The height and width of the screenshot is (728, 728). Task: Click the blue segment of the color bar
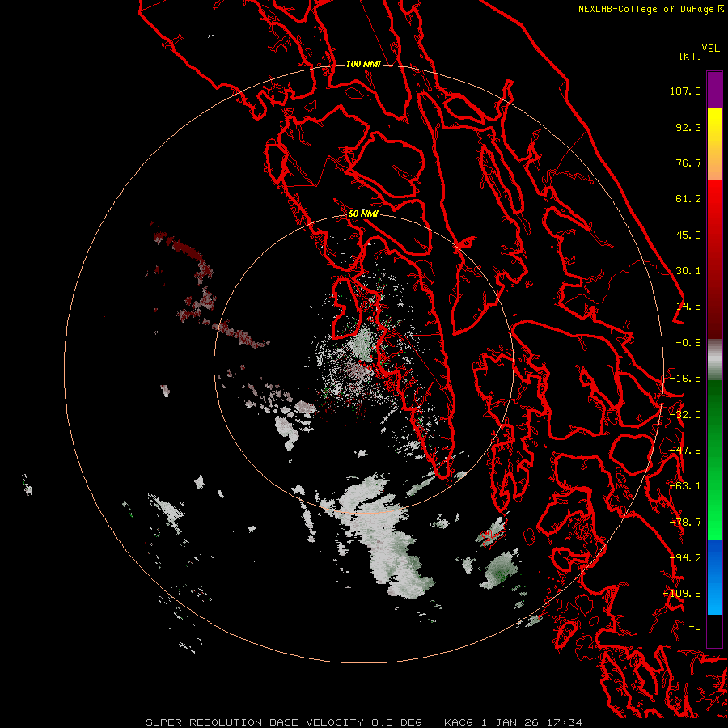click(x=714, y=577)
